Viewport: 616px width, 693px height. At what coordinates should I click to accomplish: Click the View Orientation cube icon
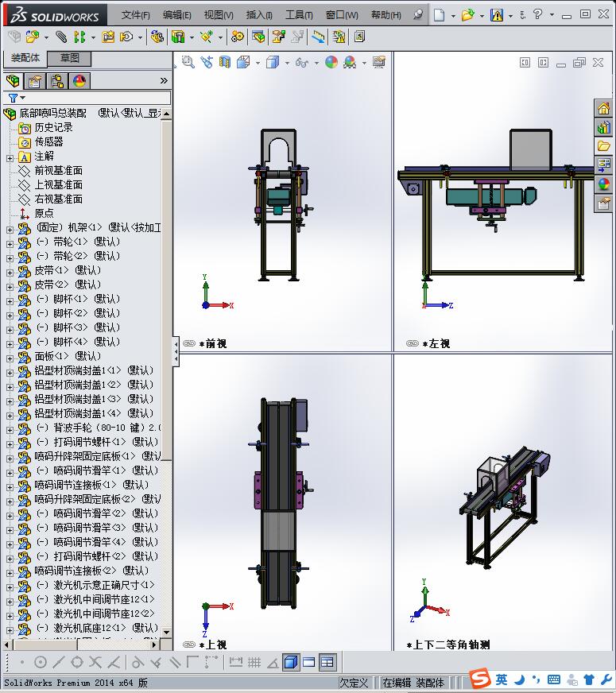click(x=243, y=62)
